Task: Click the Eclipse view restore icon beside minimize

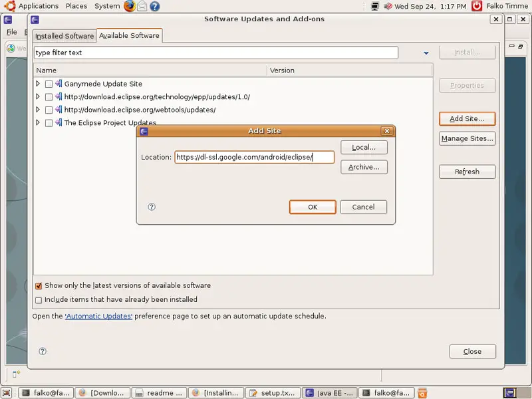Action: (521, 47)
